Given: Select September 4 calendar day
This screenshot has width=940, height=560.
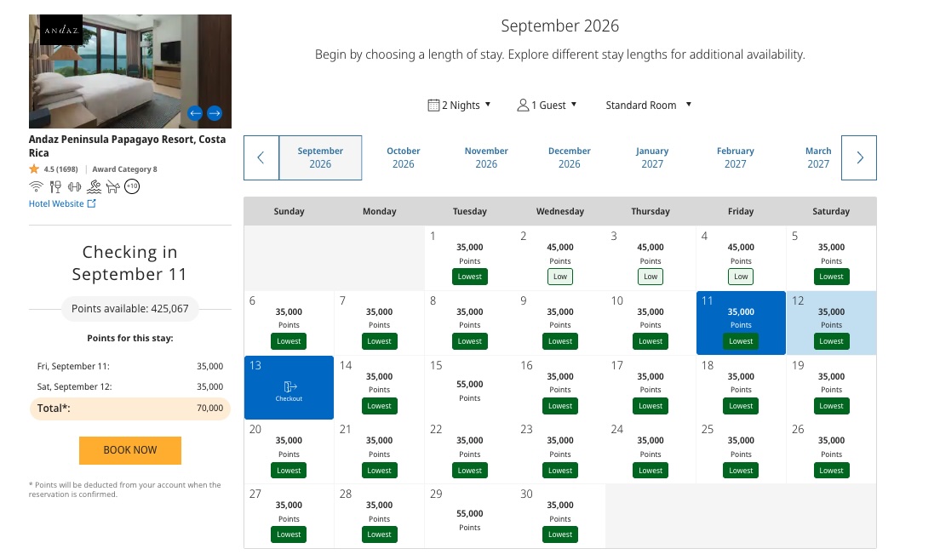Looking at the screenshot, I should (x=741, y=258).
